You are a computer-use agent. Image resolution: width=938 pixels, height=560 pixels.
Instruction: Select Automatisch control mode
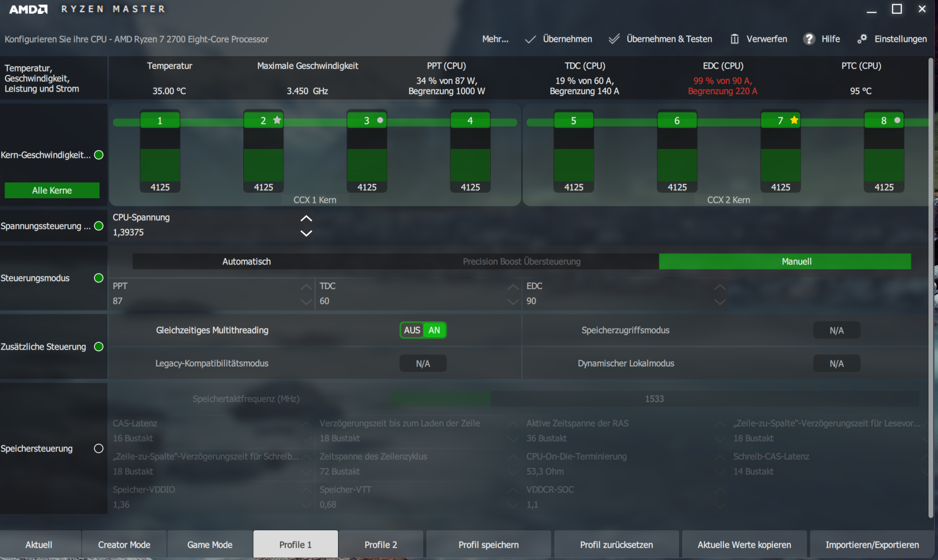pyautogui.click(x=246, y=261)
